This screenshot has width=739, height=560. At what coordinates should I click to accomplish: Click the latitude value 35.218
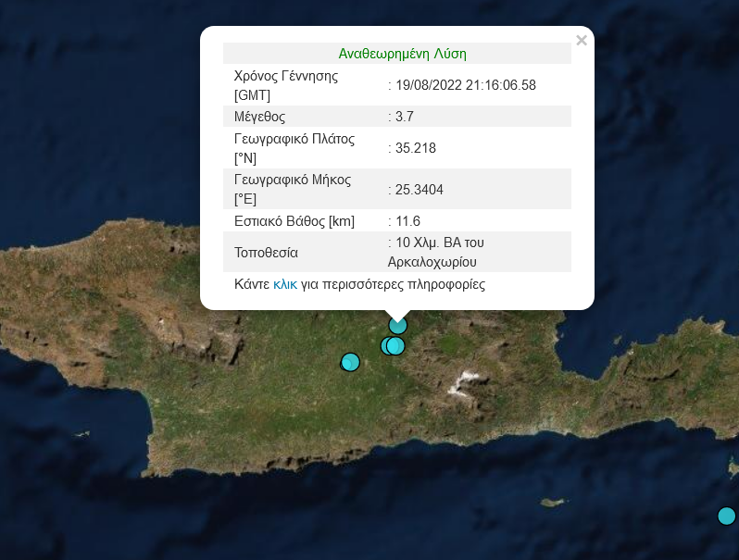(415, 148)
